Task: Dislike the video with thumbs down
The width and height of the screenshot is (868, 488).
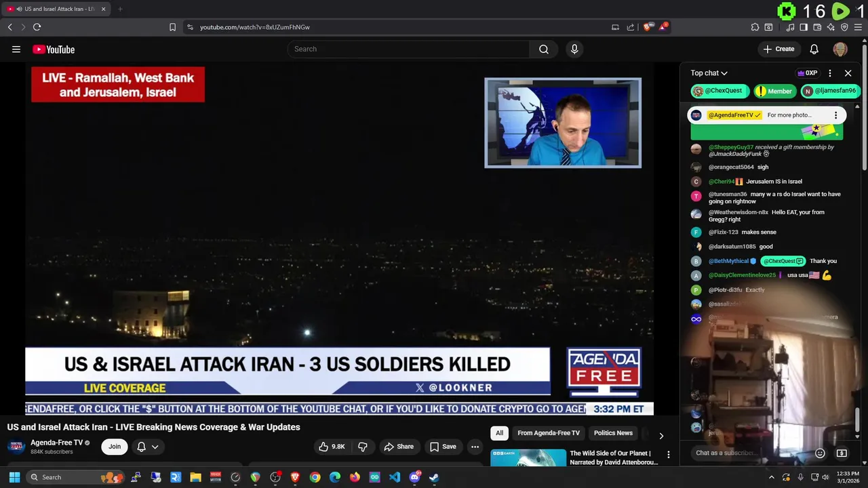Action: pyautogui.click(x=363, y=447)
